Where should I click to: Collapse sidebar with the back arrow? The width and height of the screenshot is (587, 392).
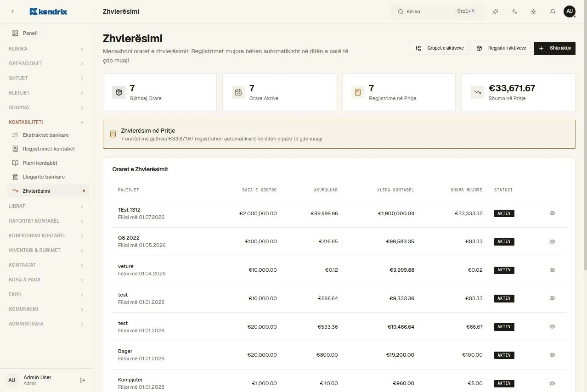pos(12,11)
